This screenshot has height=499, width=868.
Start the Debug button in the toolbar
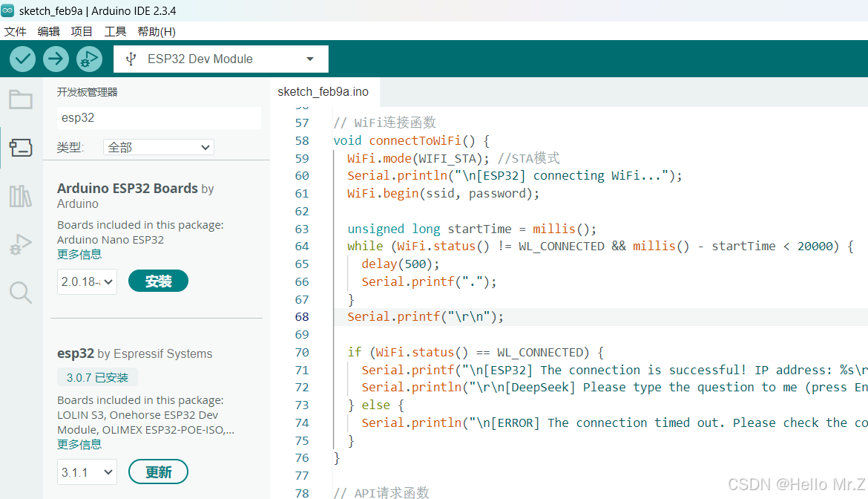pos(89,59)
